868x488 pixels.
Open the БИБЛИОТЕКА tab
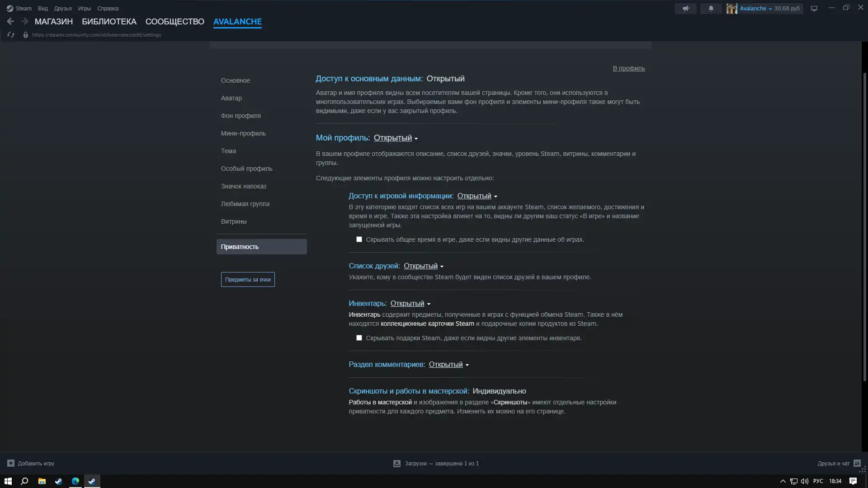click(x=109, y=22)
